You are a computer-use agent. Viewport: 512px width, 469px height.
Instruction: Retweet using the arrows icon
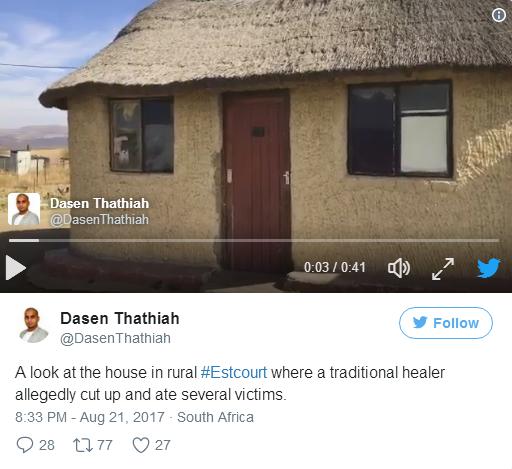tap(83, 445)
